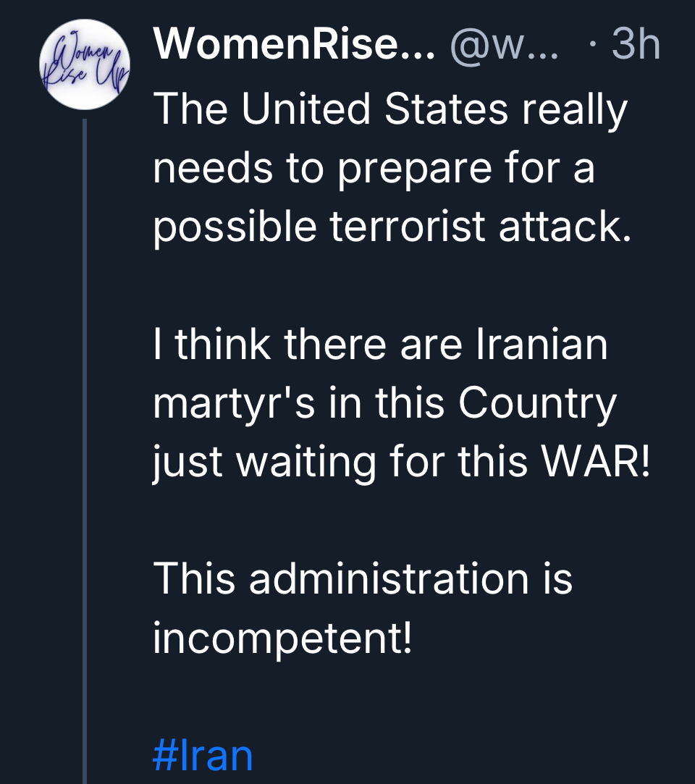
Task: Tap the line "I think there are Iranian"
Action: (x=380, y=344)
